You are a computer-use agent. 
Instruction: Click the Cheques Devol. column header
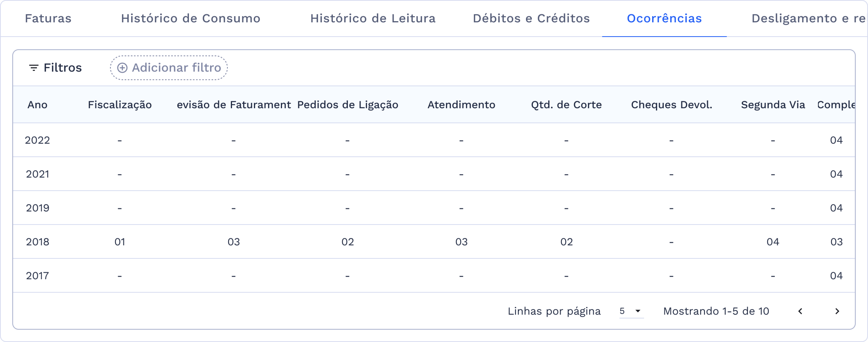click(x=671, y=105)
